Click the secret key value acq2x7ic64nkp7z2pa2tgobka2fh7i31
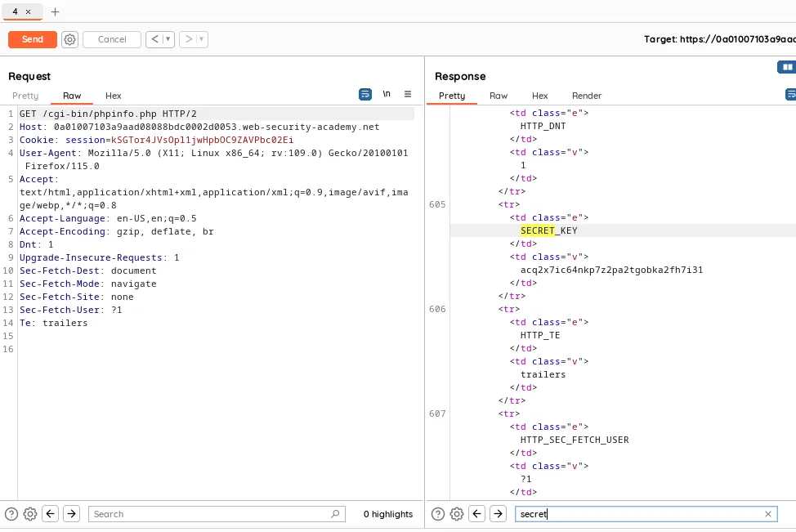This screenshot has width=796, height=532. click(x=612, y=270)
